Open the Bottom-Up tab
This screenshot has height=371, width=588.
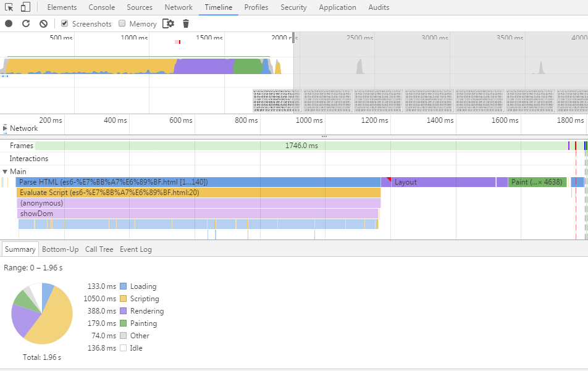61,249
